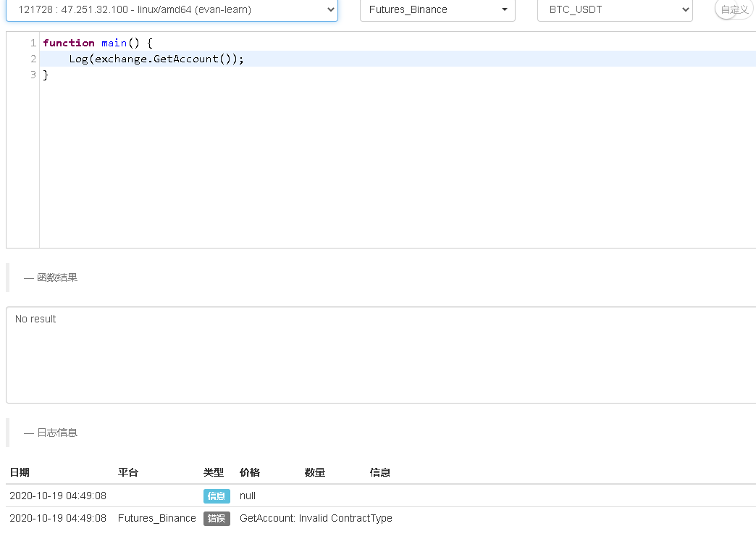
Task: Click 'GetAccount: Invalid ContractType' error message
Action: (316, 519)
